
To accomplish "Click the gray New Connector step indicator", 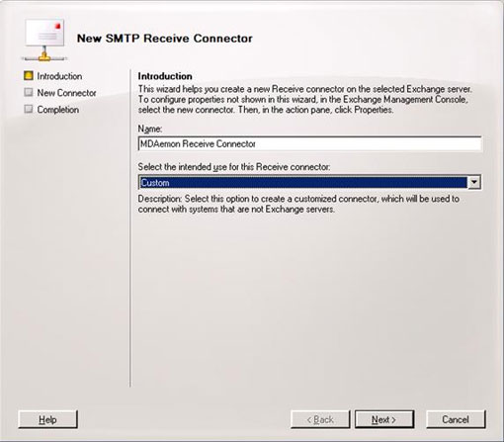I will click(x=29, y=92).
